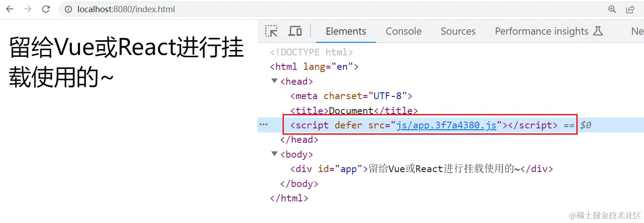Collapse the head node triangle

tap(274, 81)
